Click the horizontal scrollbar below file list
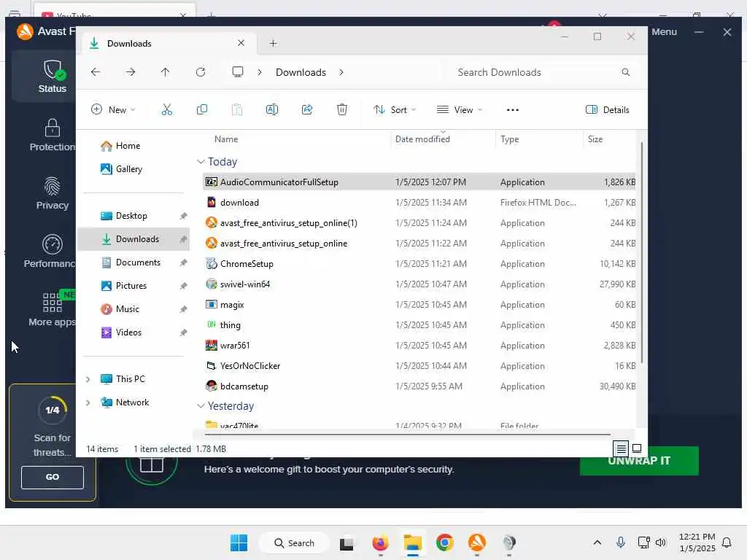 coord(407,435)
